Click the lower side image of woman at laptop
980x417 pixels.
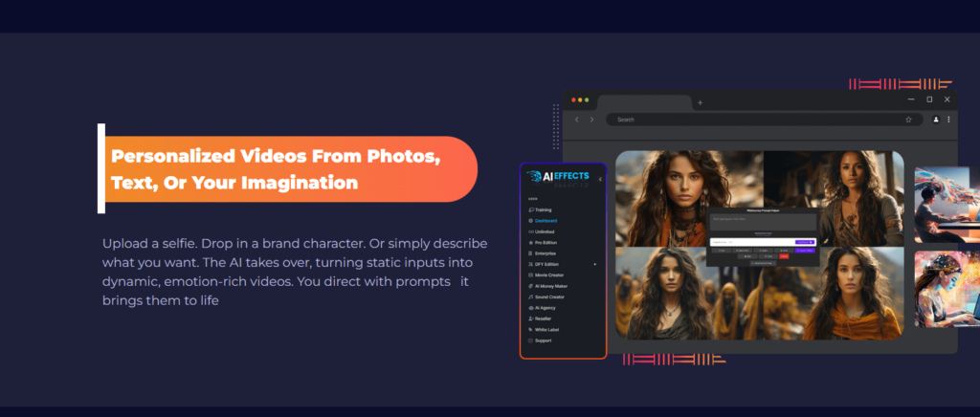pos(947,289)
